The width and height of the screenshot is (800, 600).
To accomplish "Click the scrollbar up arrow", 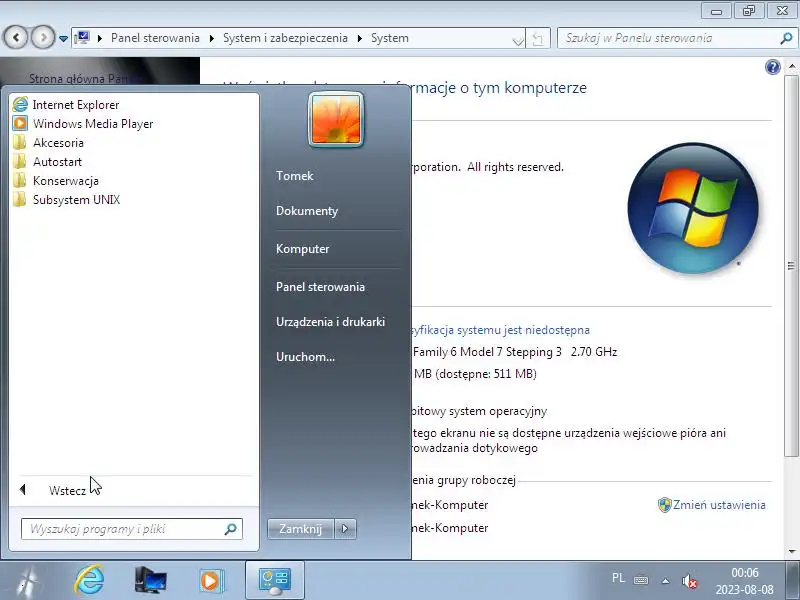I will [792, 66].
